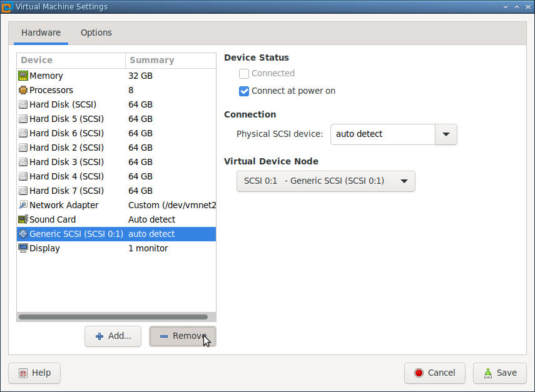535x392 pixels.
Task: Click the Display monitor icon
Action: (x=23, y=248)
